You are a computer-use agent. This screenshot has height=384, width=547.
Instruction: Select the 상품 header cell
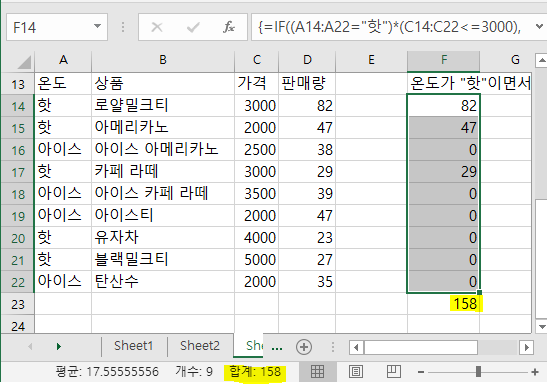[163, 84]
